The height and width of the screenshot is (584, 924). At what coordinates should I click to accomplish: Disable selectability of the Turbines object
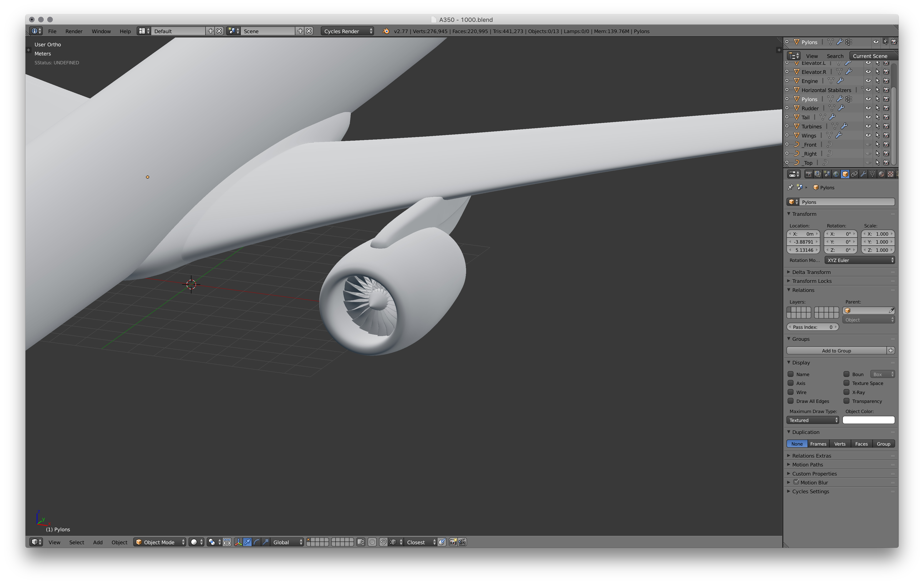point(878,126)
